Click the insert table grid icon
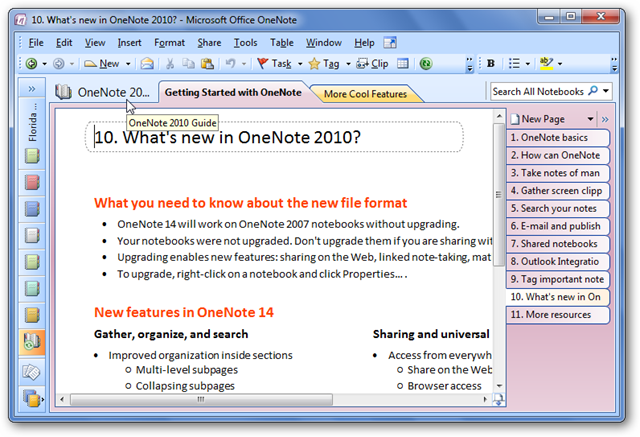Viewport: 640px width, 437px height. tap(403, 64)
